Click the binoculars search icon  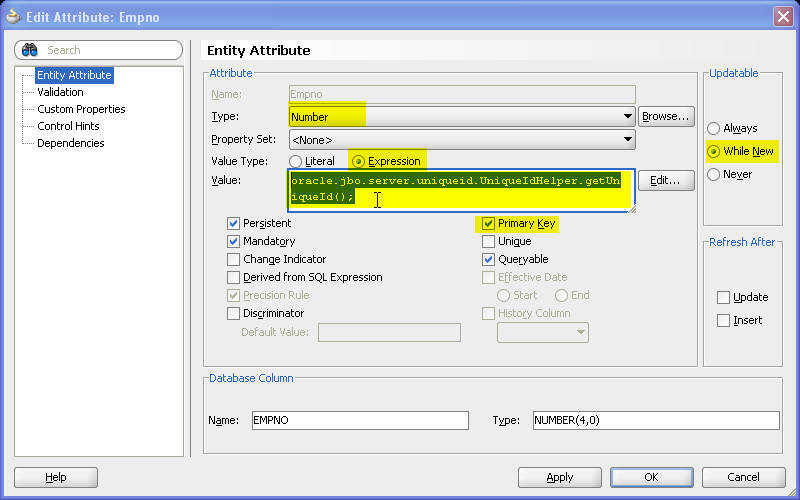pos(30,50)
